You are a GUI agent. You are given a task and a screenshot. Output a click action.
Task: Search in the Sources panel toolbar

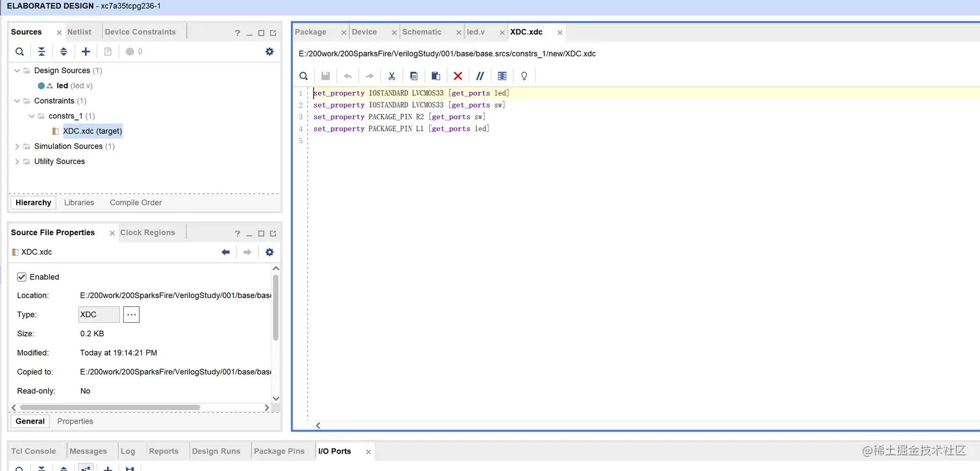(x=20, y=52)
